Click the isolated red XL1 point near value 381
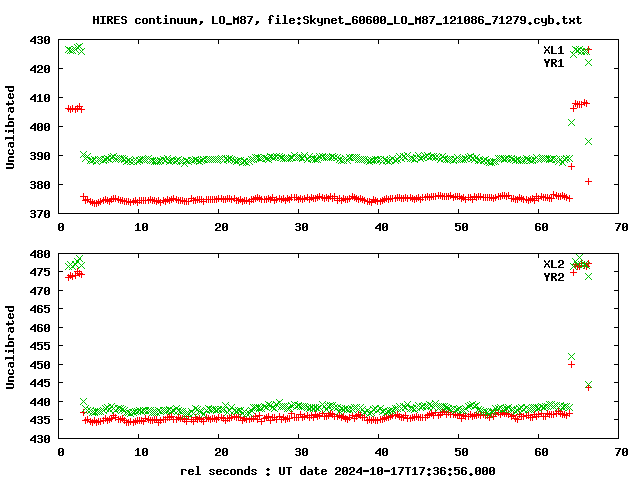 588,181
